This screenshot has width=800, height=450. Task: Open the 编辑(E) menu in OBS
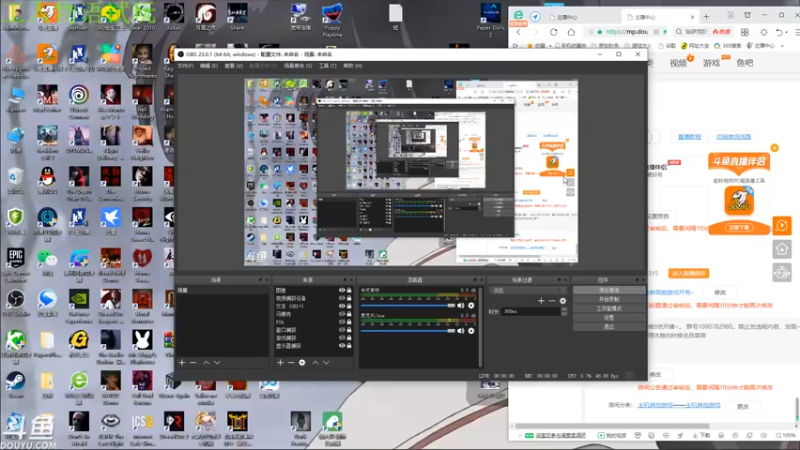click(x=209, y=66)
